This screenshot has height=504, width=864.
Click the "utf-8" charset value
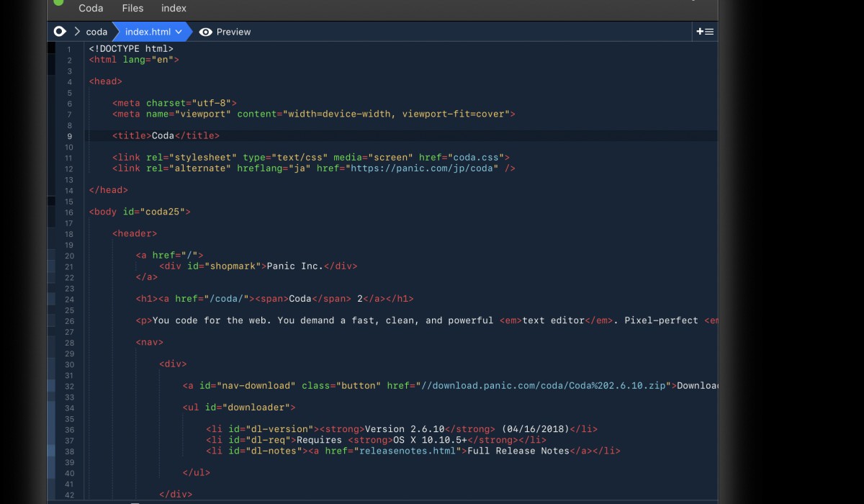210,103
